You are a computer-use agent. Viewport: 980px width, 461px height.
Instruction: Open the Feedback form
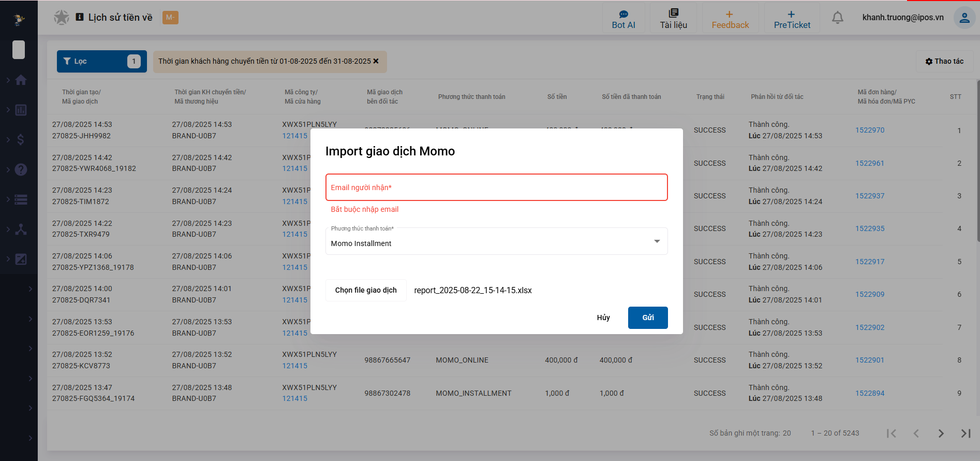(730, 19)
